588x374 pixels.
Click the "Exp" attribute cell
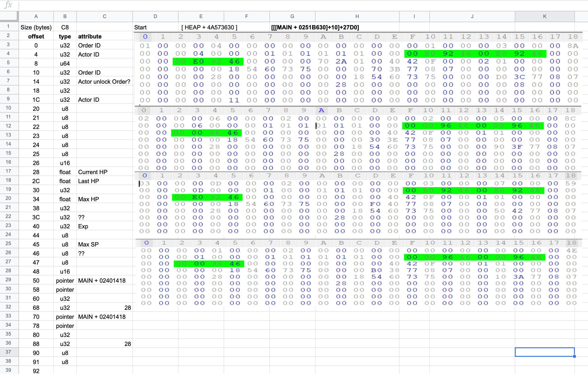tap(104, 226)
